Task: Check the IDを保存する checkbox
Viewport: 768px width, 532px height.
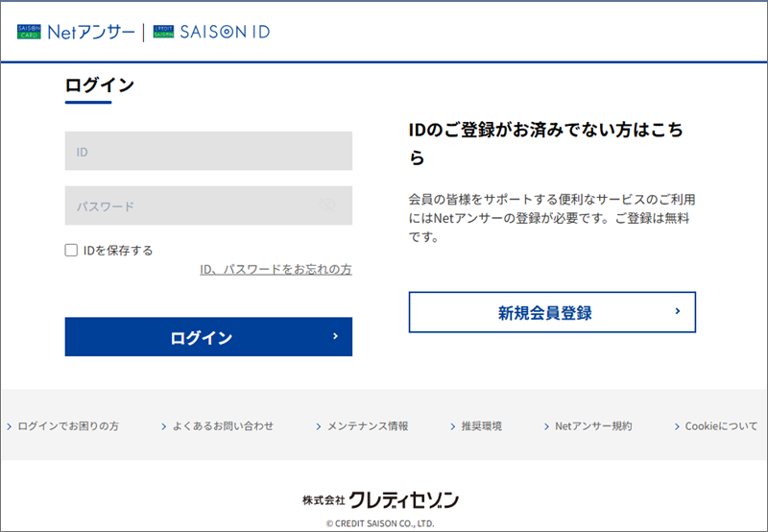Action: [x=71, y=251]
